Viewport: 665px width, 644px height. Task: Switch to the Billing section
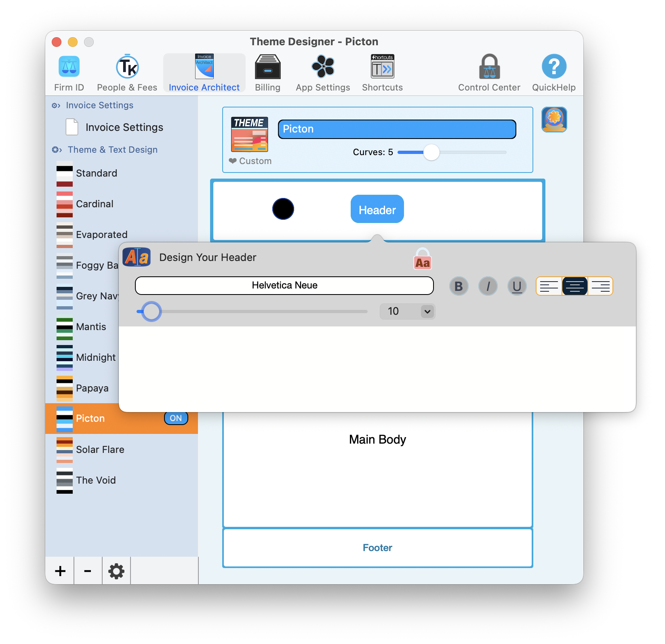pyautogui.click(x=267, y=72)
